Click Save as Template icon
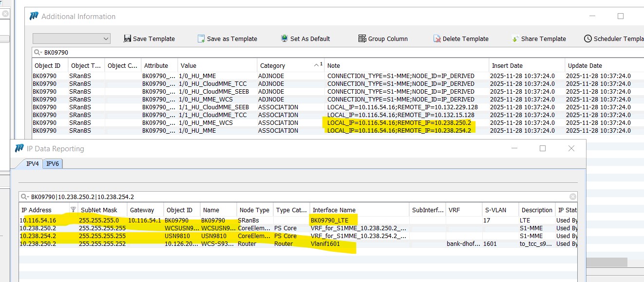The image size is (644, 282). pos(201,39)
